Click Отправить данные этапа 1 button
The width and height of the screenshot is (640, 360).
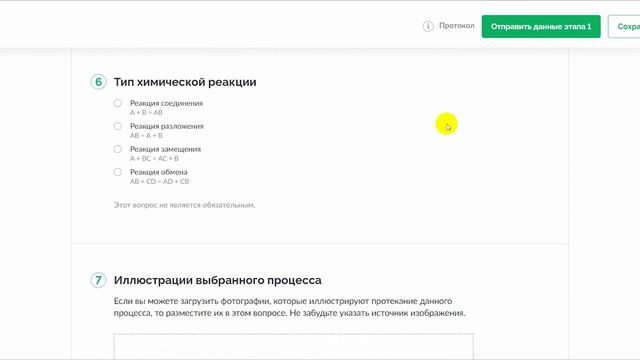541,27
